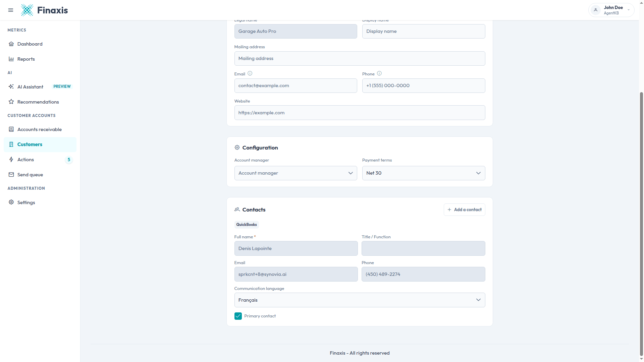This screenshot has width=644, height=362.
Task: Click the Finaxis logo
Action: click(x=44, y=10)
